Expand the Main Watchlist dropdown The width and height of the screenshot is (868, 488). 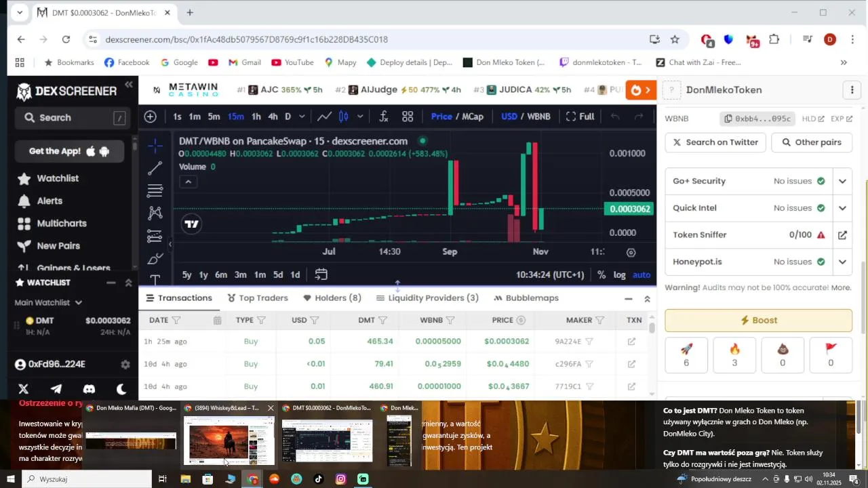[49, 302]
